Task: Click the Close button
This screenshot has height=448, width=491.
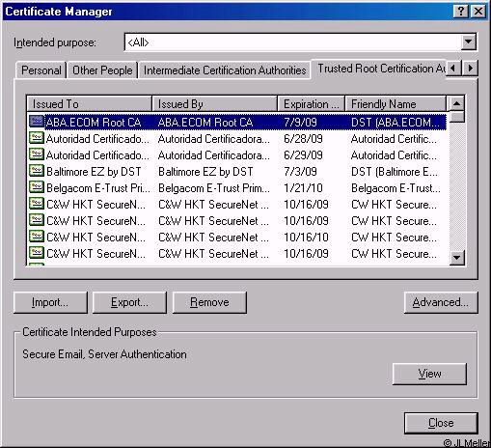Action: coord(441,423)
